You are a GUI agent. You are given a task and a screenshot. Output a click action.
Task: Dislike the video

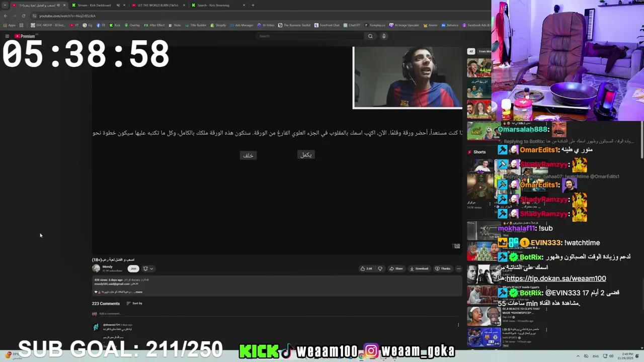pos(380,268)
